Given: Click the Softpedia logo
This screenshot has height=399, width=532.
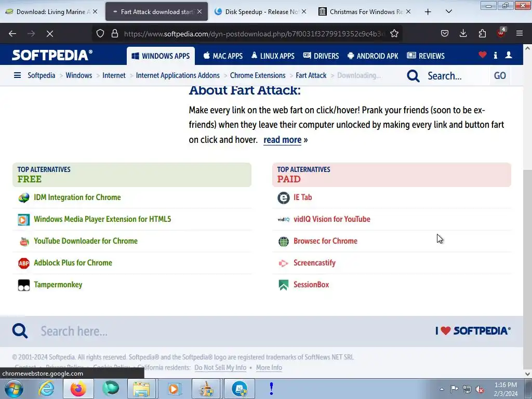Looking at the screenshot, I should click(x=52, y=55).
